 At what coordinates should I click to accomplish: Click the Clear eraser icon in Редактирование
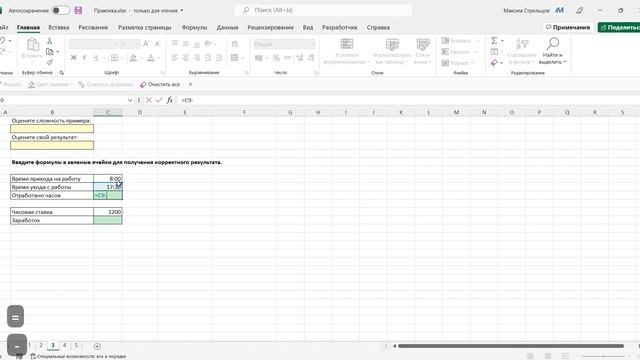pyautogui.click(x=494, y=62)
